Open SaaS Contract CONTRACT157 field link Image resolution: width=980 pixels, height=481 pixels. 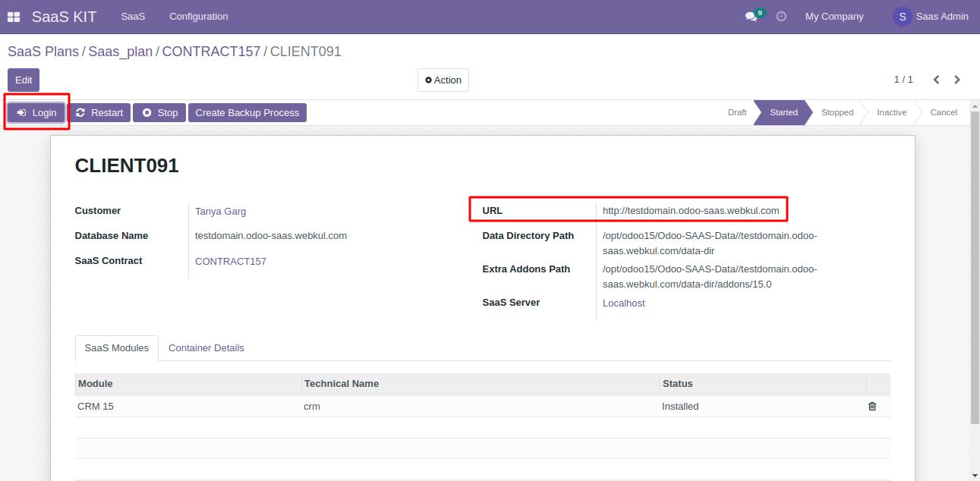(x=231, y=262)
